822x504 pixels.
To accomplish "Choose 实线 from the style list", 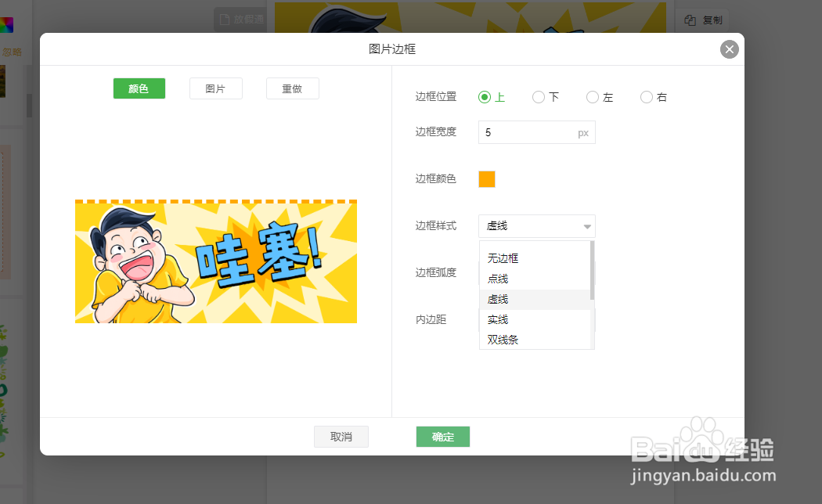I will tap(535, 319).
